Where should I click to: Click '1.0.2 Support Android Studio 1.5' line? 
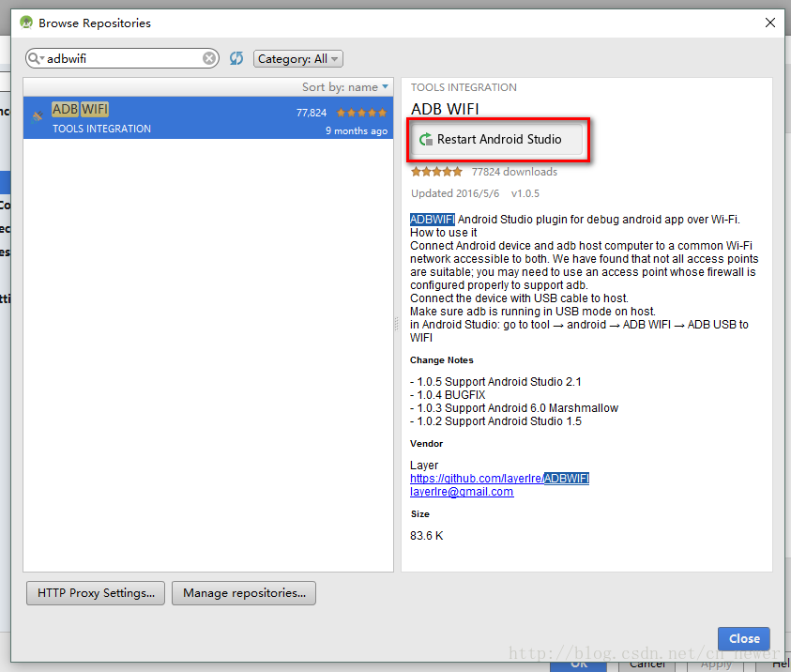coord(495,421)
